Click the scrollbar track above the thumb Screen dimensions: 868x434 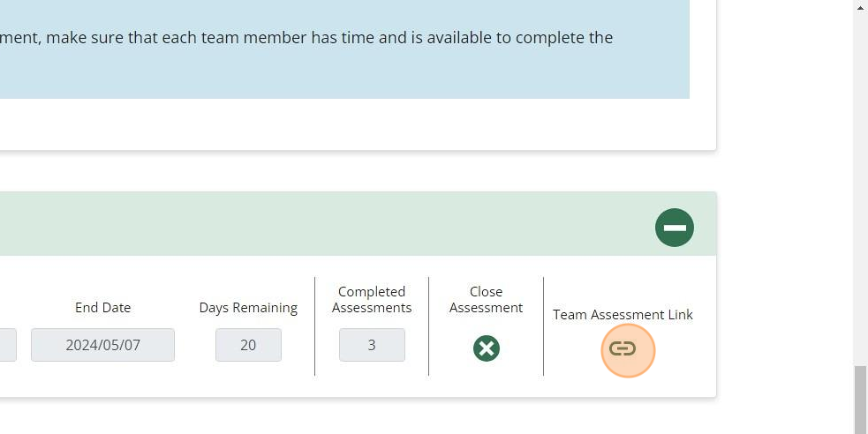[860, 188]
